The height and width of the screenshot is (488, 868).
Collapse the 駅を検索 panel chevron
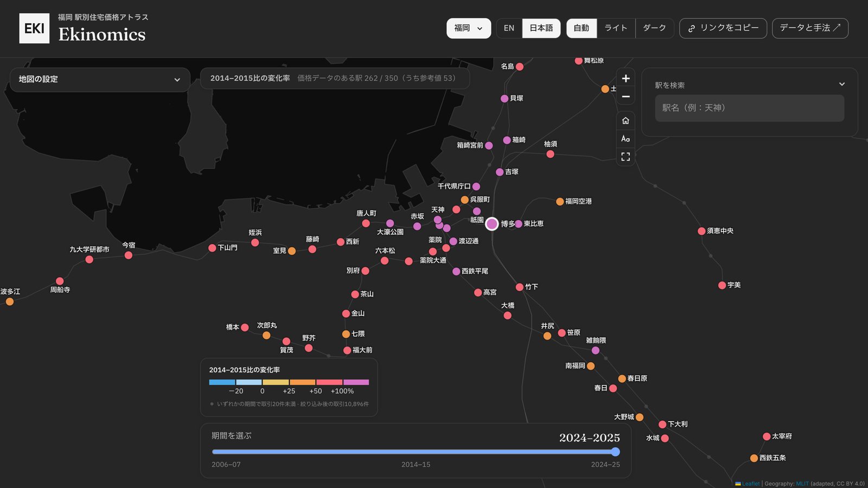pos(842,84)
